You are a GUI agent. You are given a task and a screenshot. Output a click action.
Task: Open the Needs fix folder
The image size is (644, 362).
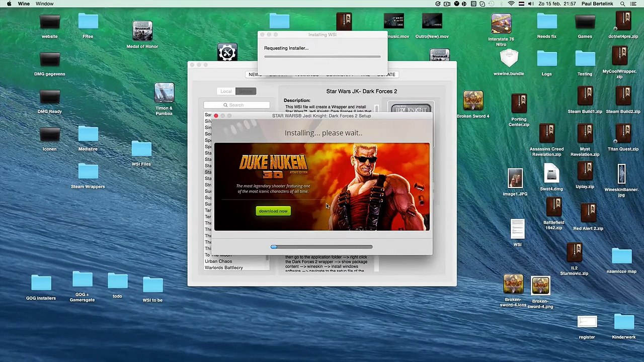click(x=547, y=22)
